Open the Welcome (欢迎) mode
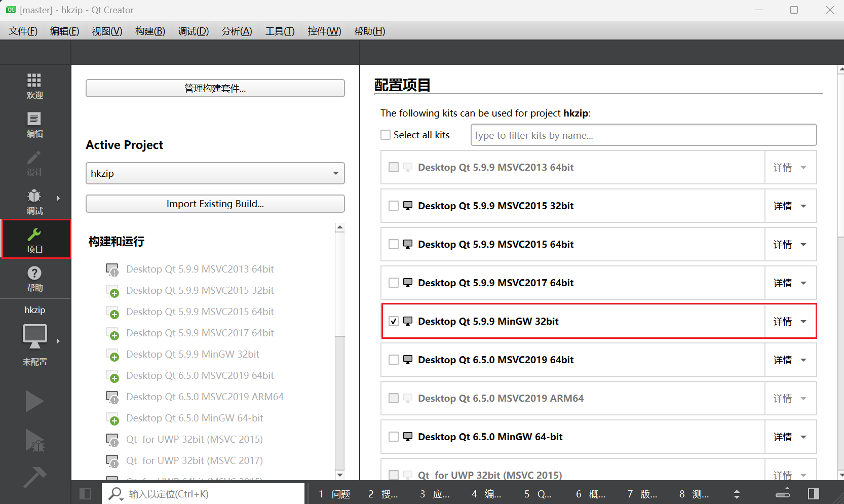844x504 pixels. click(x=34, y=86)
